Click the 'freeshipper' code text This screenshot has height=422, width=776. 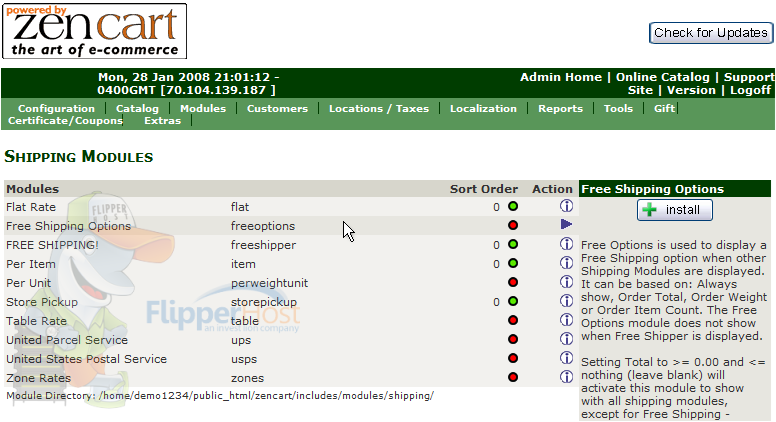coord(263,245)
